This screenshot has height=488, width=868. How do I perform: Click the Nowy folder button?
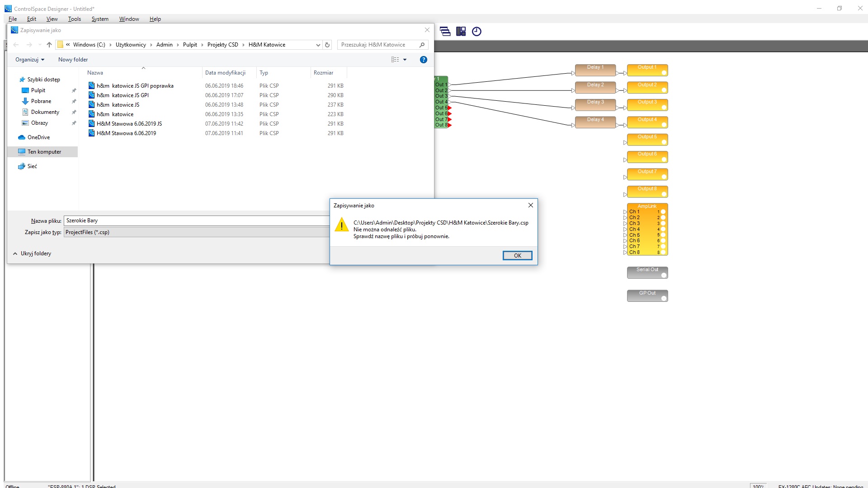73,60
